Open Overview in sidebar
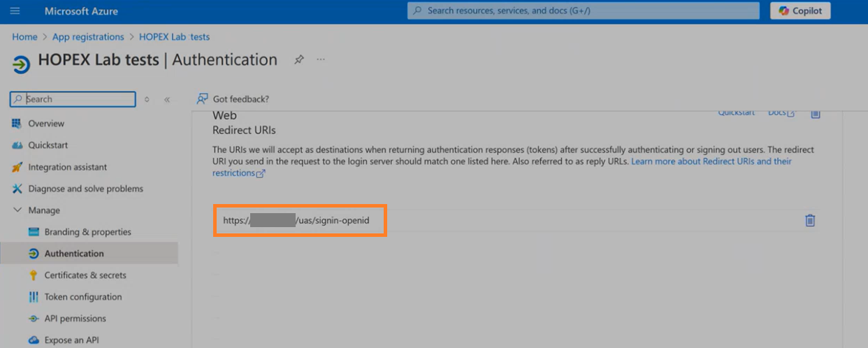 click(x=46, y=124)
